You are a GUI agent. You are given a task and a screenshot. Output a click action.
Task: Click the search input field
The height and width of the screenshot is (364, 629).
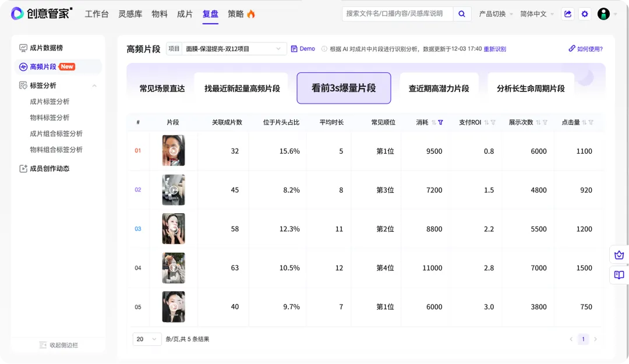[398, 14]
